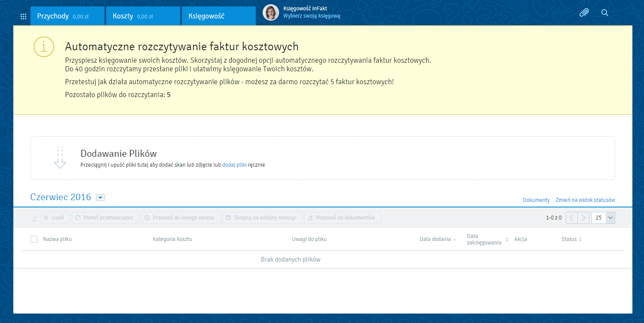Click the selection arrow icon left of Usuń

click(35, 219)
